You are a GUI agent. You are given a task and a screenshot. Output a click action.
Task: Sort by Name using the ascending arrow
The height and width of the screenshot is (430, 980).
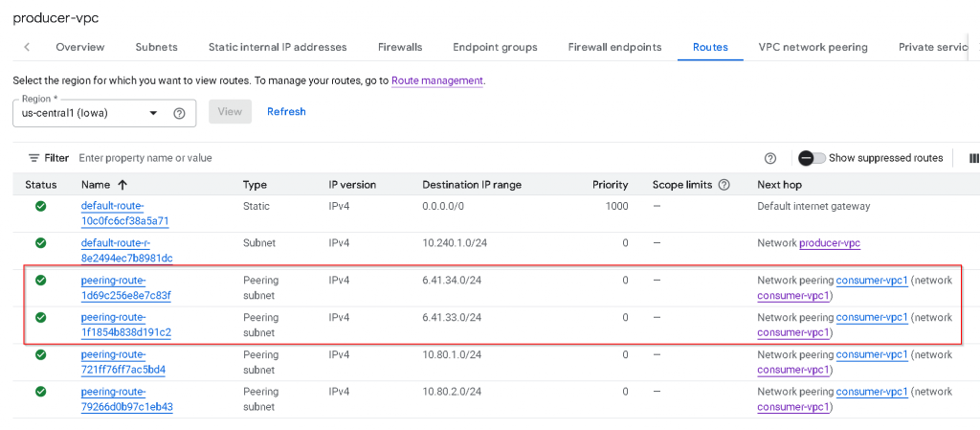pyautogui.click(x=122, y=185)
